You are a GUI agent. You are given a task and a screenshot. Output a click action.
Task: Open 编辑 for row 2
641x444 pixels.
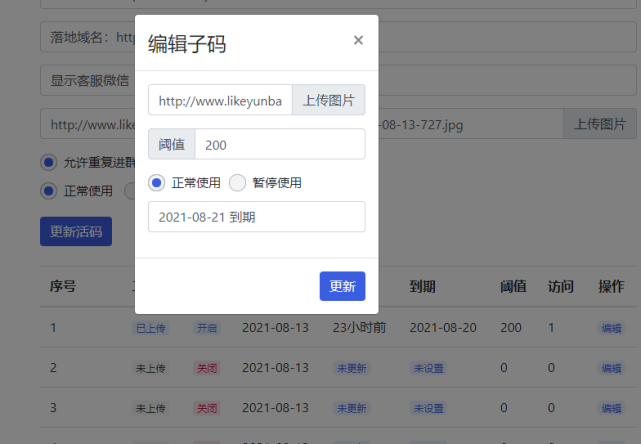point(610,368)
